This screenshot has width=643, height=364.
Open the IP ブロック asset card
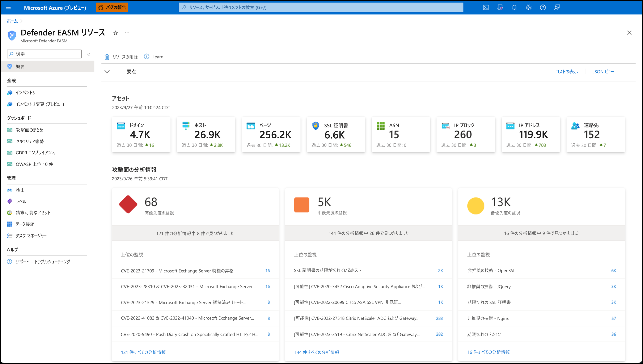(466, 135)
